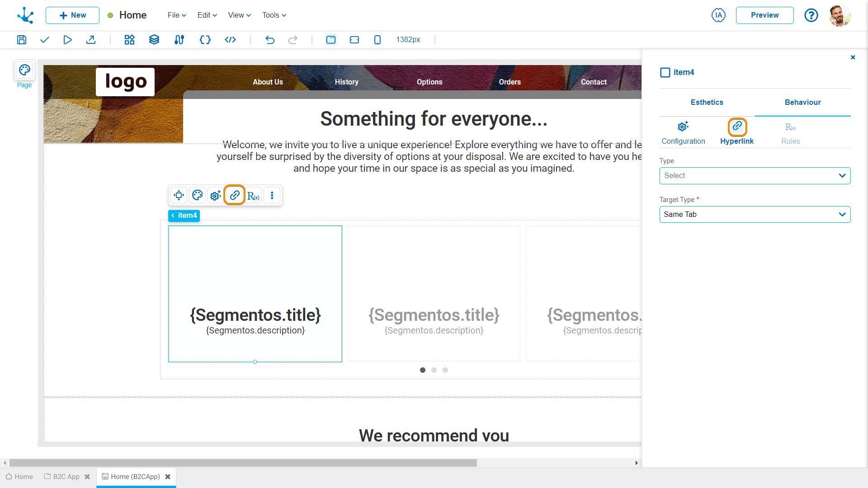Open the Settings gear icon

pos(216,196)
